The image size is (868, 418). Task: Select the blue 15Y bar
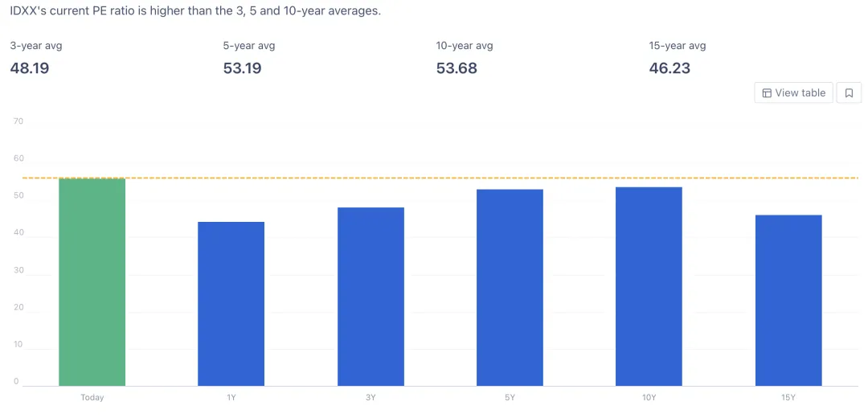point(788,301)
